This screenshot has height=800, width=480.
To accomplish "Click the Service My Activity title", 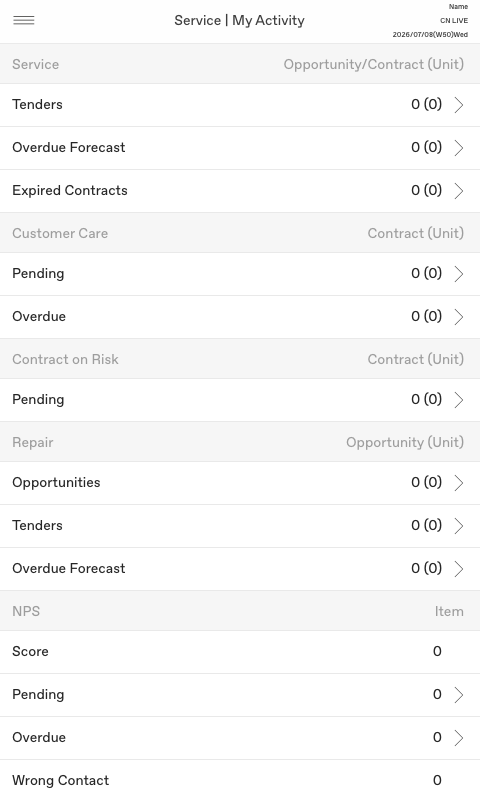I will [x=239, y=20].
